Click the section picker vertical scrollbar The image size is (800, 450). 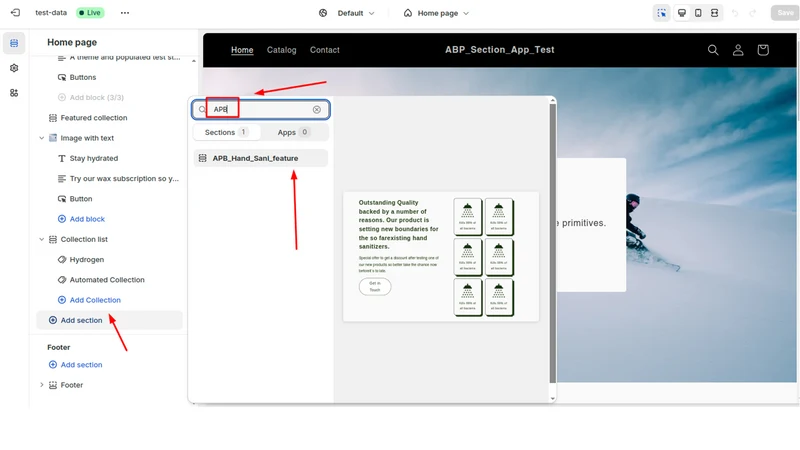(x=553, y=243)
